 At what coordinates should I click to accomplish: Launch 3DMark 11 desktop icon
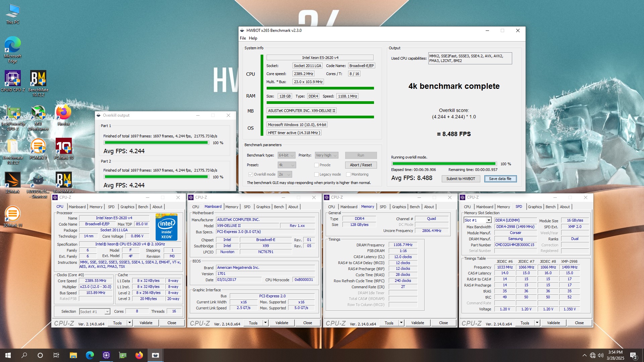(13, 217)
